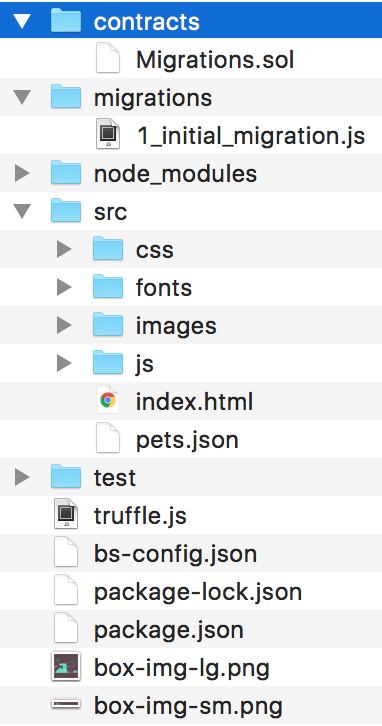Click the test folder icon

point(66,476)
